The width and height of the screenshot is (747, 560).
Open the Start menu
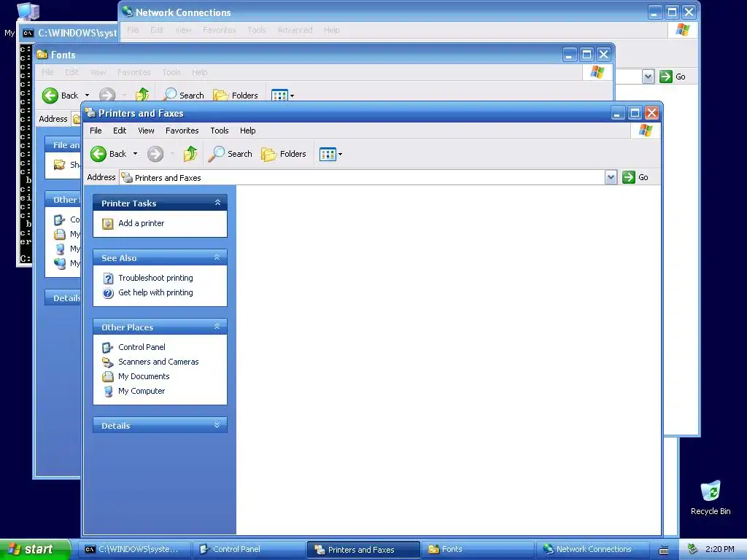[35, 549]
